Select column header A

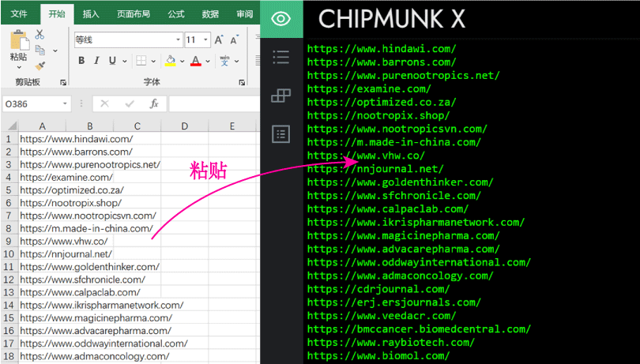pyautogui.click(x=43, y=126)
